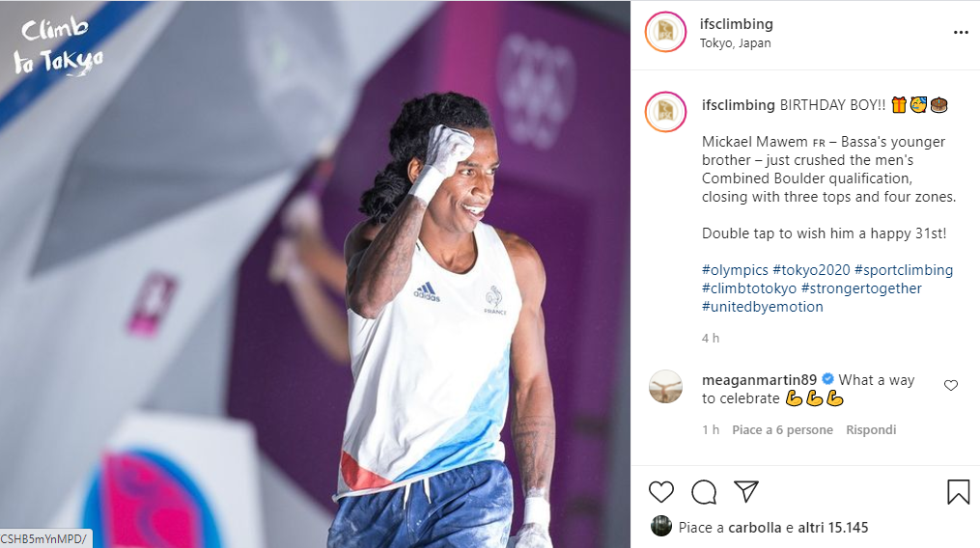Share the post with the paper plane icon
This screenshot has width=980, height=548.
pos(746,492)
